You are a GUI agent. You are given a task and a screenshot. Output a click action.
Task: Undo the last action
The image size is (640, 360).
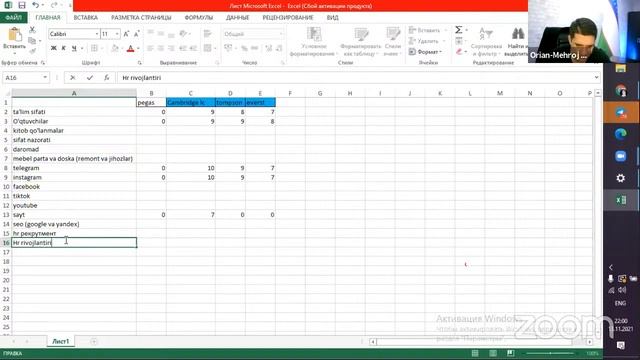[x=36, y=5]
